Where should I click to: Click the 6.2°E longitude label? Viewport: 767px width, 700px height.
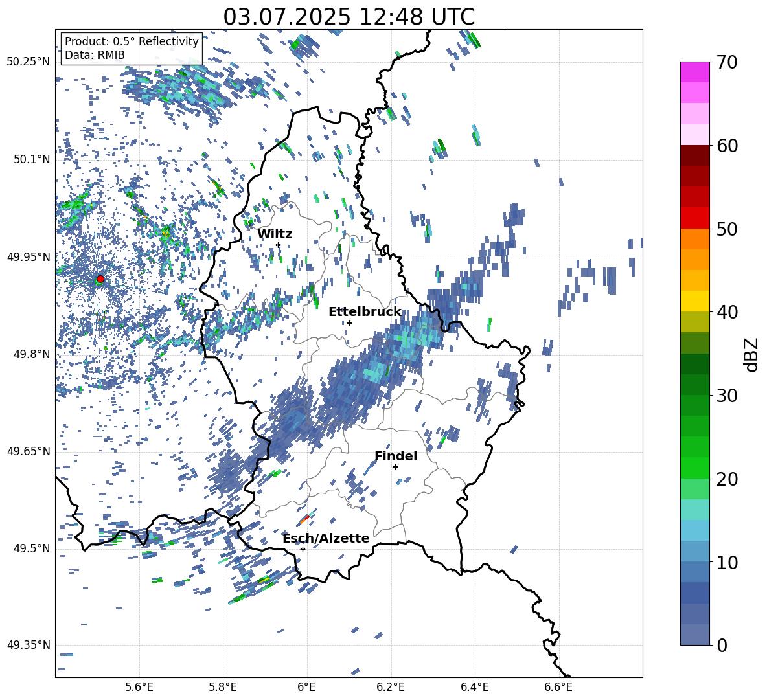click(x=391, y=688)
